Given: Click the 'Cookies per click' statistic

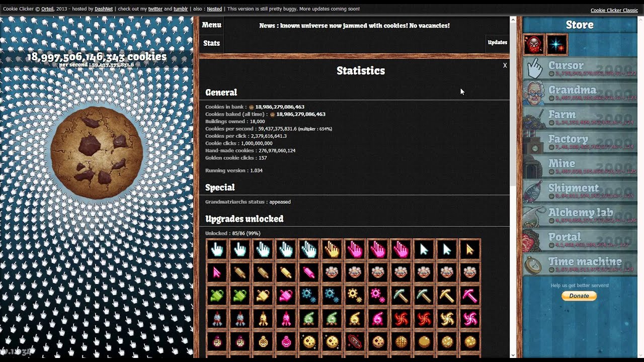Looking at the screenshot, I should (246, 136).
